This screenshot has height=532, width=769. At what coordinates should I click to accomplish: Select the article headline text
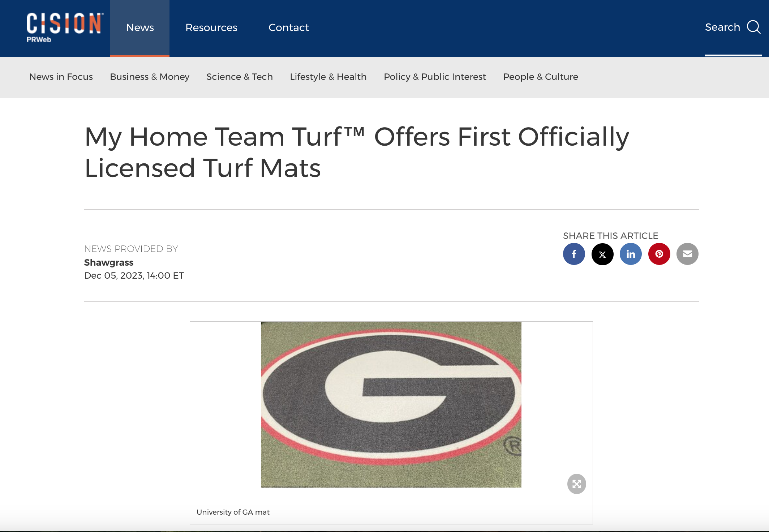pyautogui.click(x=356, y=152)
